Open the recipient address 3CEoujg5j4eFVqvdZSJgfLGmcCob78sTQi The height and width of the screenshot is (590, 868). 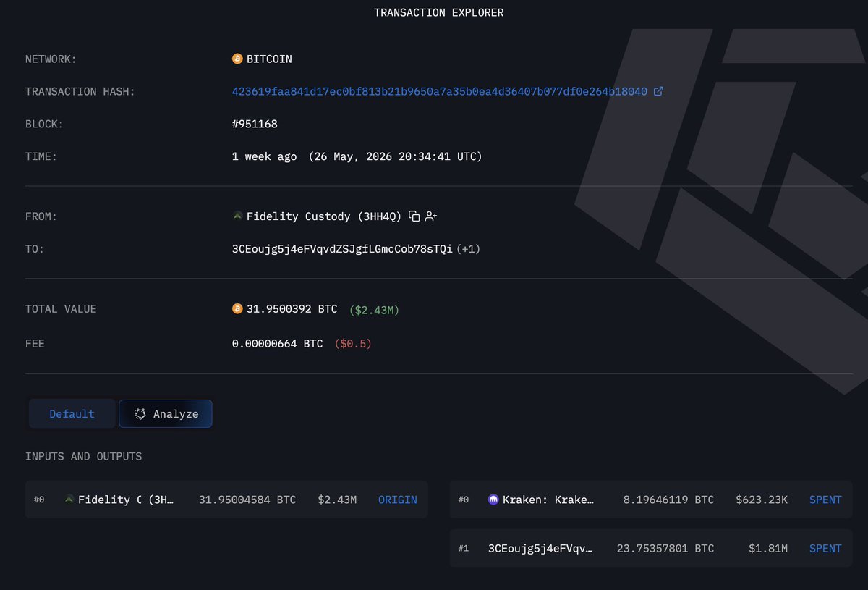tap(342, 249)
